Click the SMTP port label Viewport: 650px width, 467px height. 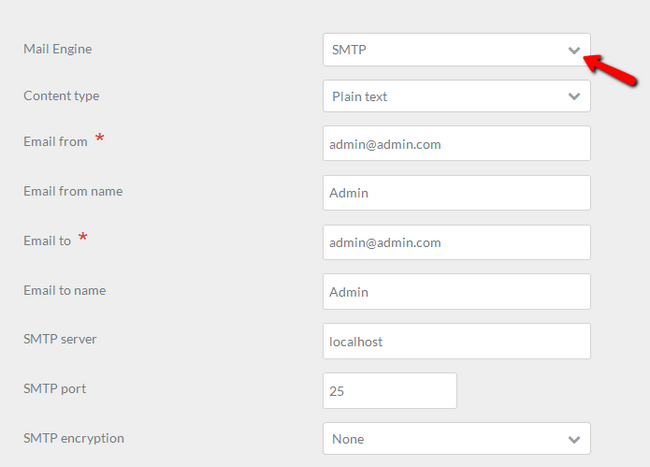pyautogui.click(x=55, y=389)
